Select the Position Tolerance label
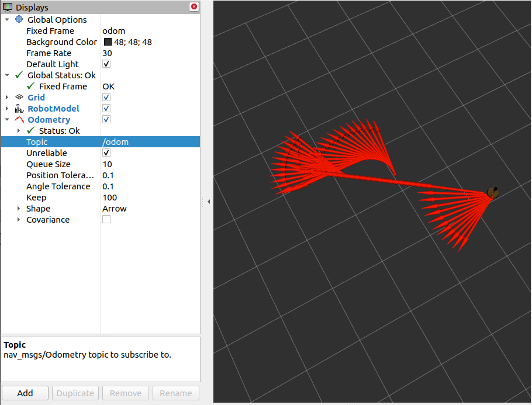Image resolution: width=532 pixels, height=405 pixels. click(60, 175)
